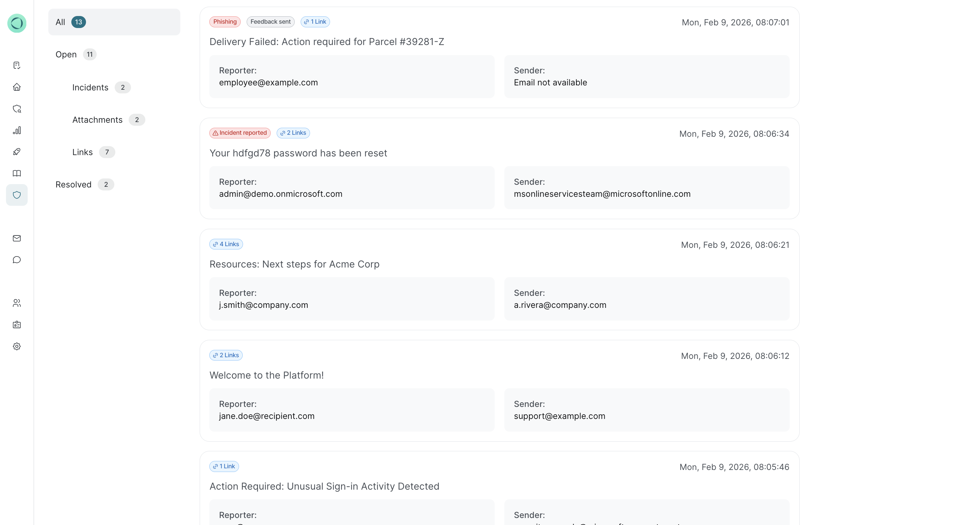
Task: Filter by Incidents
Action: click(101, 88)
